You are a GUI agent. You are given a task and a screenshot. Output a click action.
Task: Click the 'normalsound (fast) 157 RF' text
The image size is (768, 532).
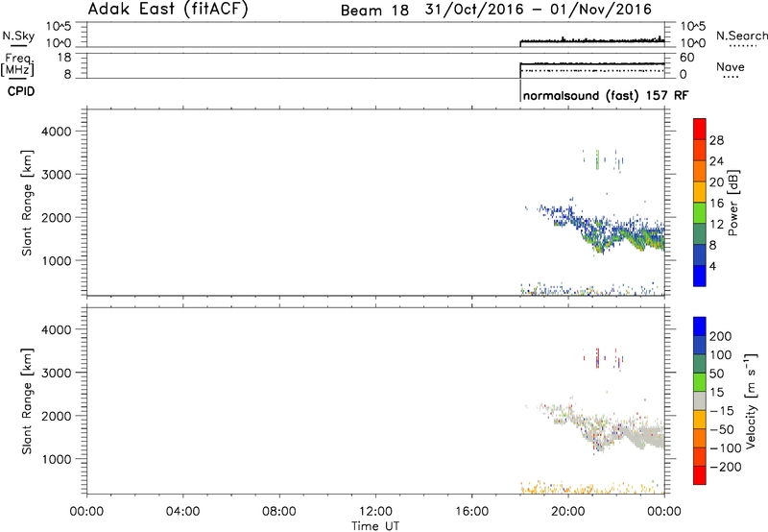pyautogui.click(x=606, y=95)
